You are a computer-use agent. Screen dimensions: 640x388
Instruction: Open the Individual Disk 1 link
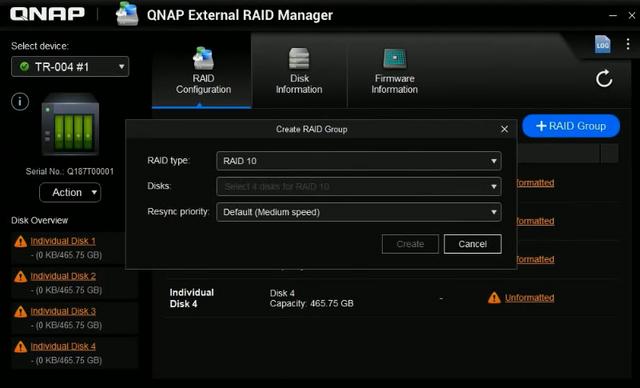point(63,241)
